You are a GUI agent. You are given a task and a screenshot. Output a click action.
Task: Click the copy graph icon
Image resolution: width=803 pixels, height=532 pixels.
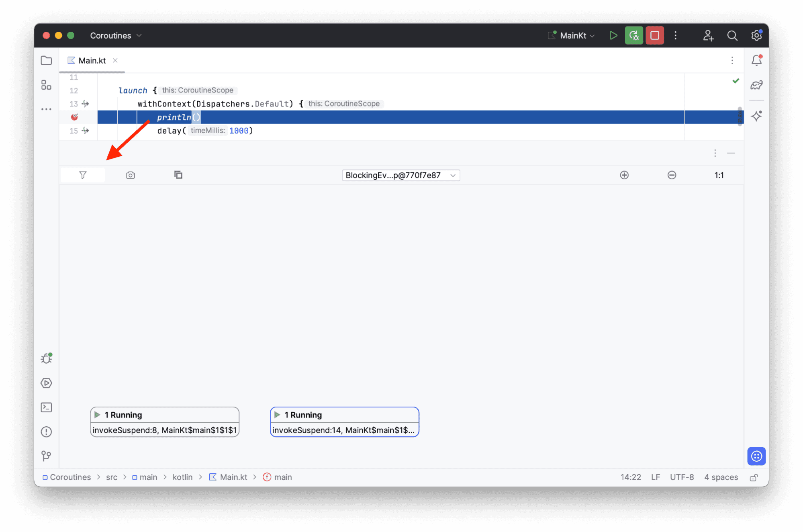click(x=178, y=175)
